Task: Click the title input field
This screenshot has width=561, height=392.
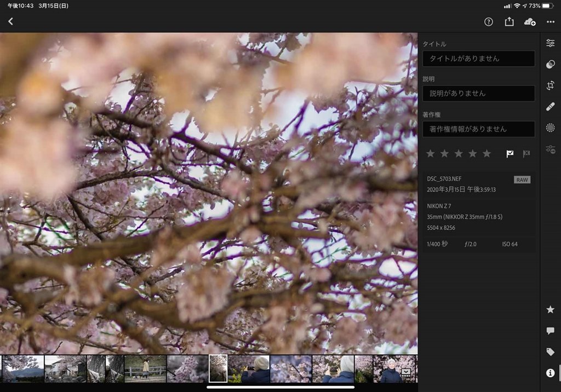Action: [x=478, y=59]
